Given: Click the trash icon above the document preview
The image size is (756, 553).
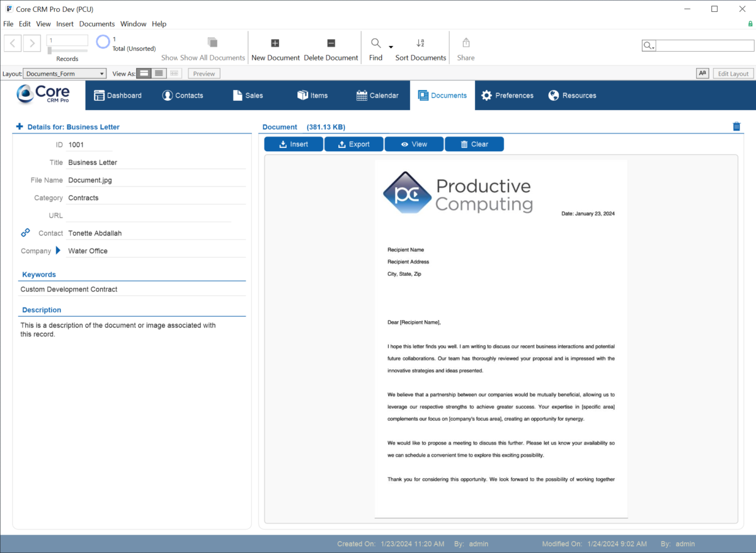Looking at the screenshot, I should click(736, 126).
